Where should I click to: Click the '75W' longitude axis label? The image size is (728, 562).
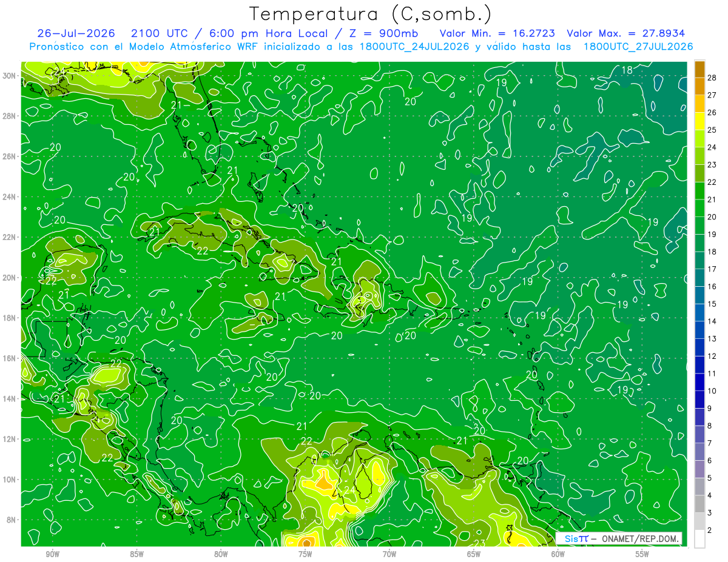[x=305, y=554]
